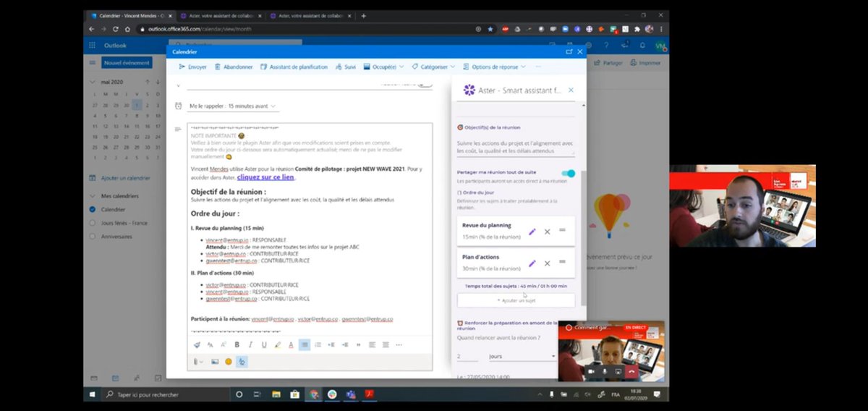Delete the Revue du planning topic
The height and width of the screenshot is (411, 868).
coord(547,232)
